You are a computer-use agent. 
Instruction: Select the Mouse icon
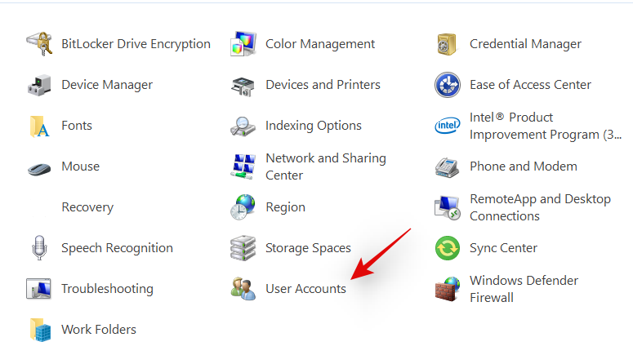click(x=39, y=167)
